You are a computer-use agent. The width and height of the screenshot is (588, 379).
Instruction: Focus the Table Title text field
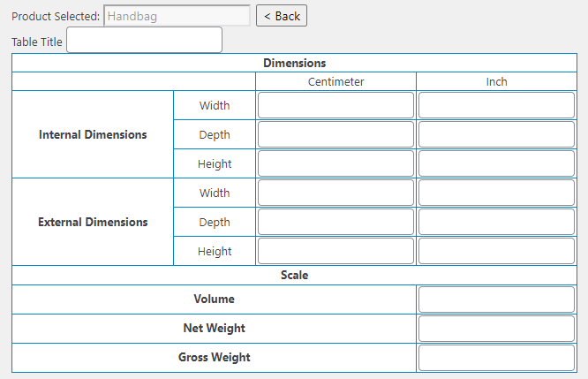point(144,41)
